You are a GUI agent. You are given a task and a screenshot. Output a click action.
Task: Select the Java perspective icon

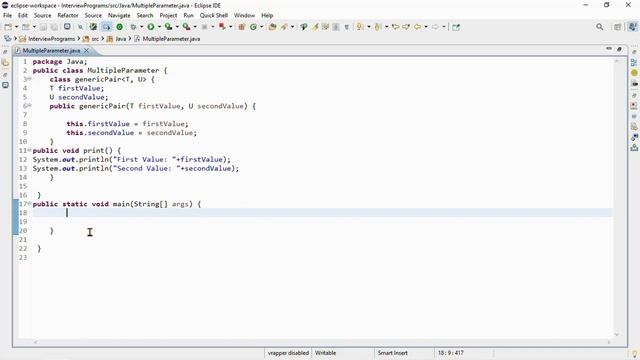pyautogui.click(x=632, y=27)
